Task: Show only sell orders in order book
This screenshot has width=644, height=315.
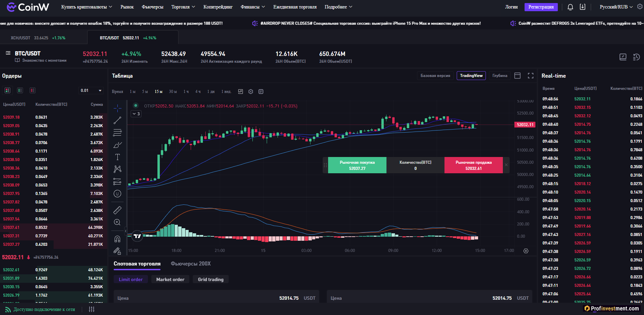Action: click(x=33, y=90)
